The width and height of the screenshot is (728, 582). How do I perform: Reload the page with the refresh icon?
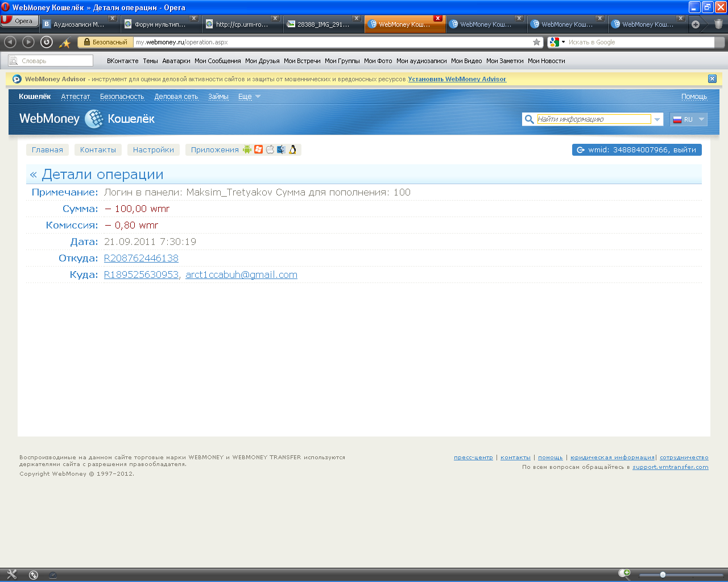tap(47, 42)
